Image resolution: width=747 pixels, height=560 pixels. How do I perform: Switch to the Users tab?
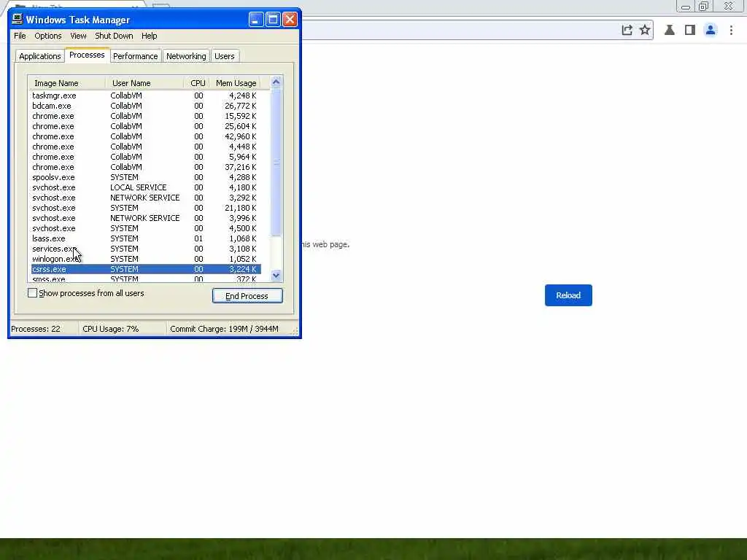225,56
